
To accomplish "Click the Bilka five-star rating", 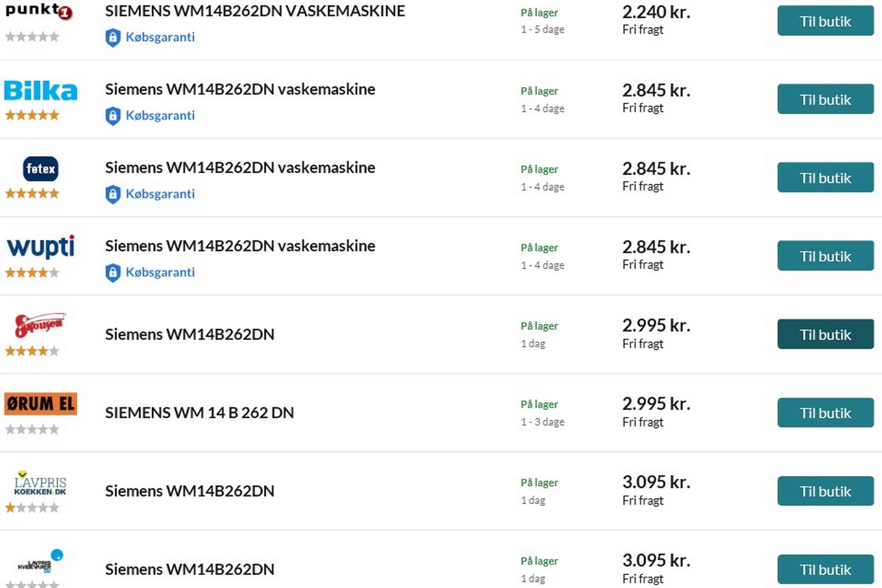I will (x=32, y=115).
